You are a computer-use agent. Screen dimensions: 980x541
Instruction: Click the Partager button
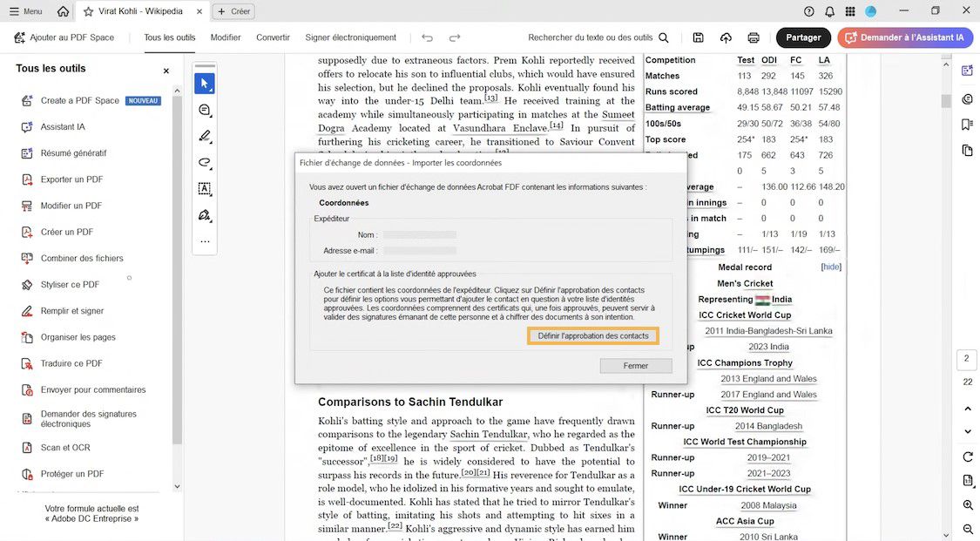(x=803, y=37)
